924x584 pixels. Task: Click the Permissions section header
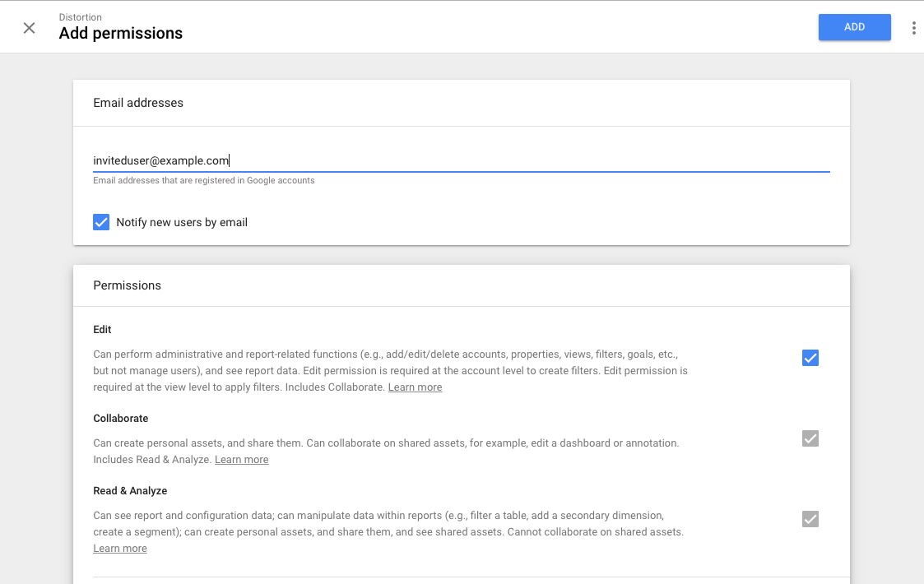[127, 285]
